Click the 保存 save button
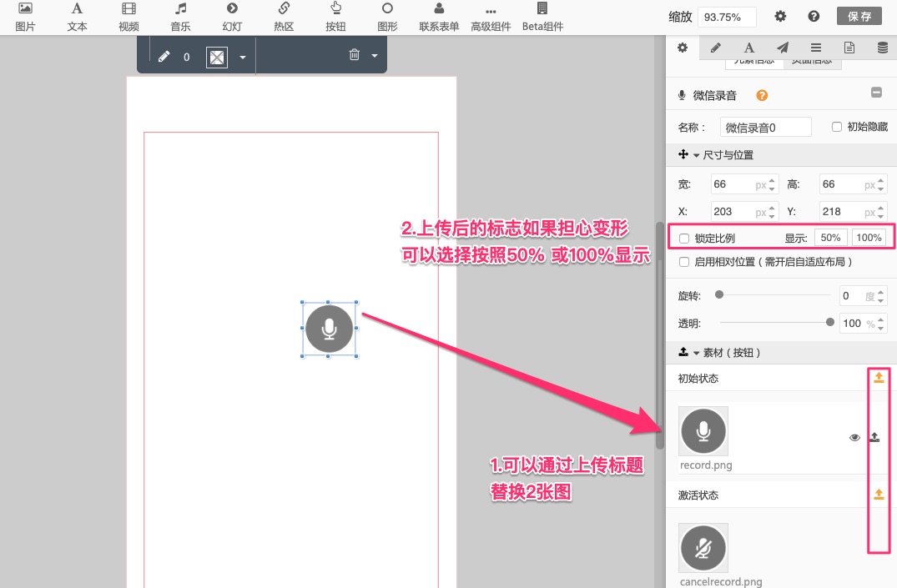 (859, 16)
